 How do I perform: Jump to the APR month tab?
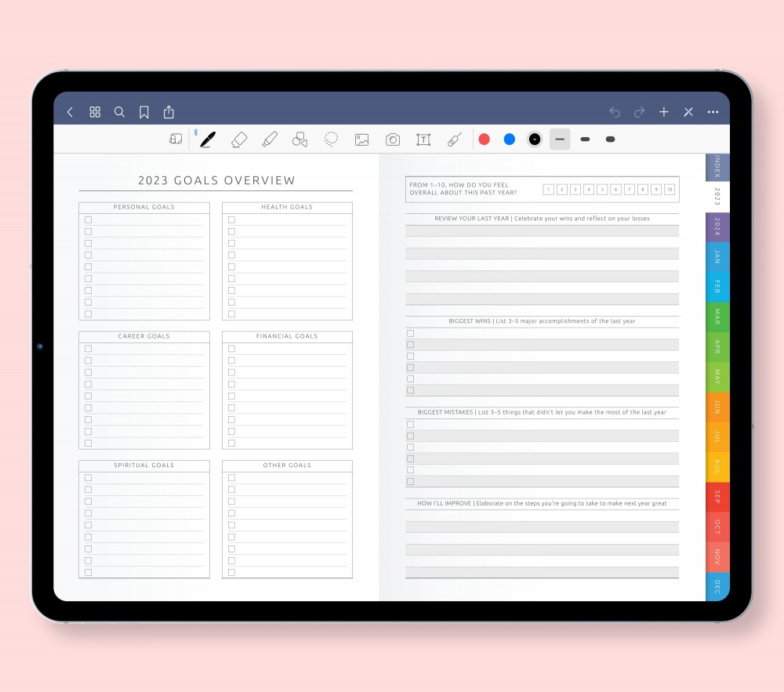click(717, 346)
